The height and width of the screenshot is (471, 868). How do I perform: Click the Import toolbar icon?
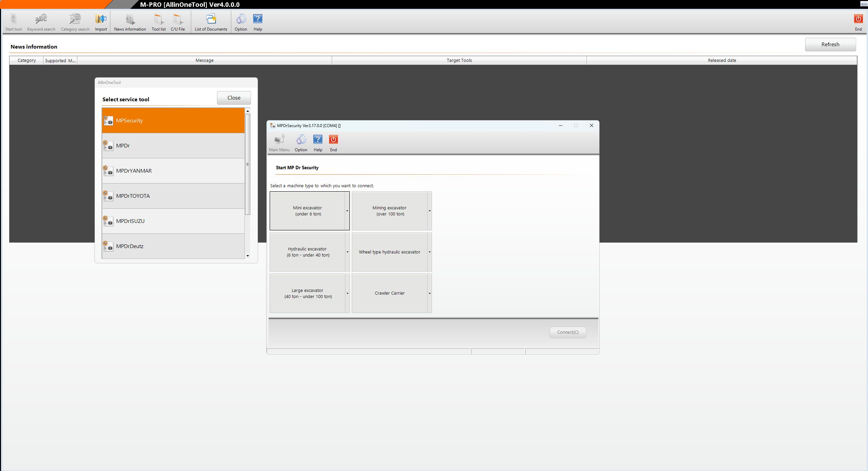tap(101, 22)
